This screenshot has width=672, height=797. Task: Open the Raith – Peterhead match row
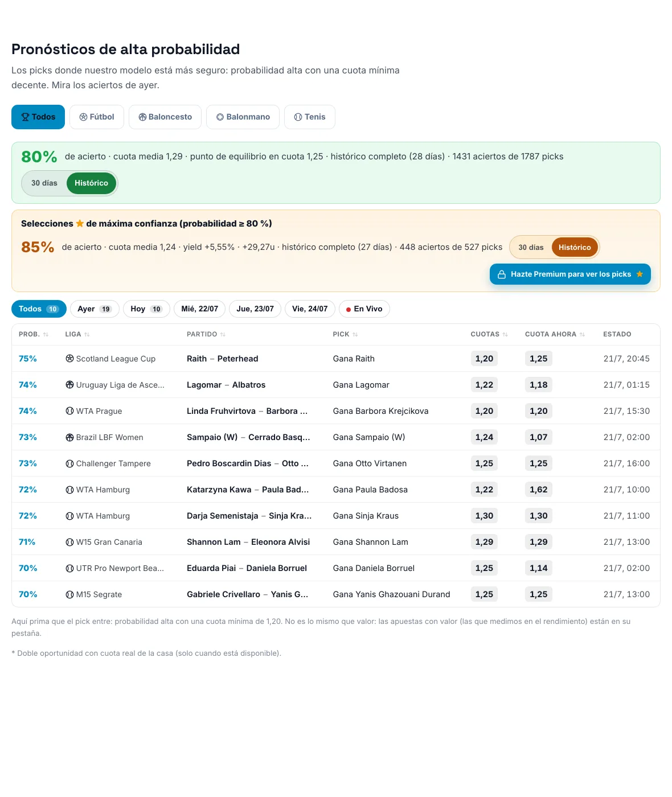point(336,359)
